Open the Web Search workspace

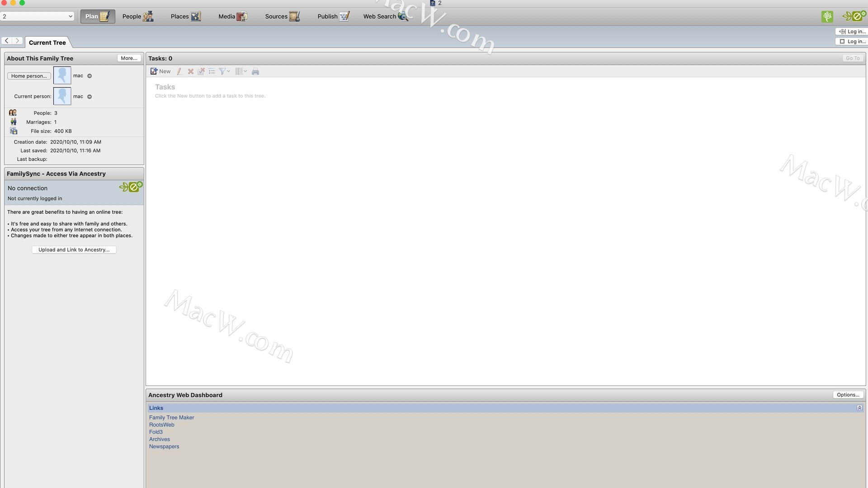click(386, 16)
